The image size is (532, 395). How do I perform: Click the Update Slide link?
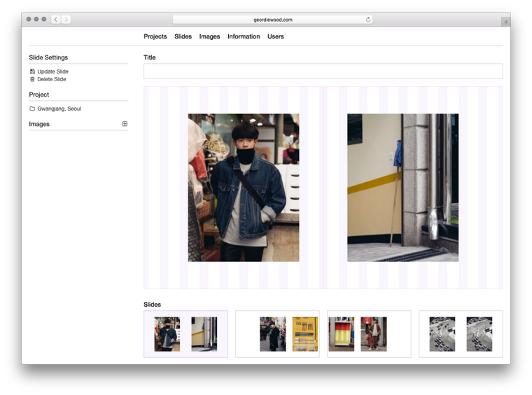click(x=52, y=71)
